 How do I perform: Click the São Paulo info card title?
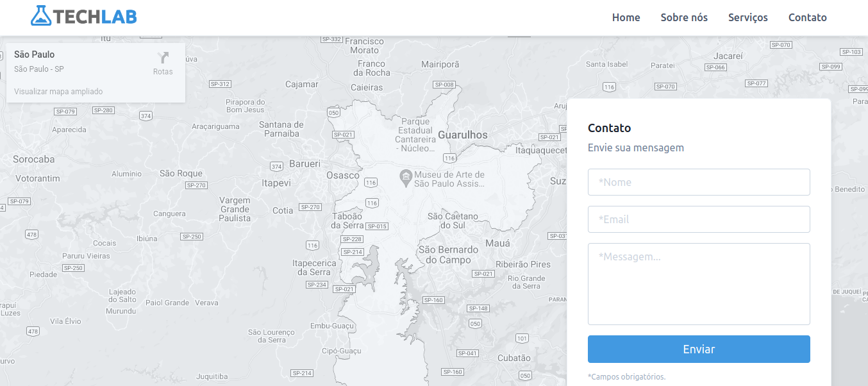(x=34, y=54)
